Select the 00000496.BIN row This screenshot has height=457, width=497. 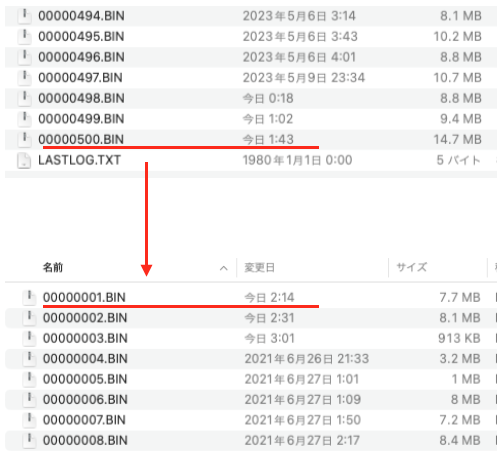tap(251, 57)
